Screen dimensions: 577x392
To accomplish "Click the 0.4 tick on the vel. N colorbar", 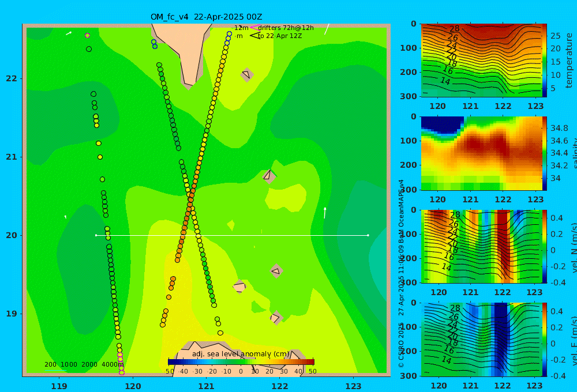I will click(x=557, y=218).
